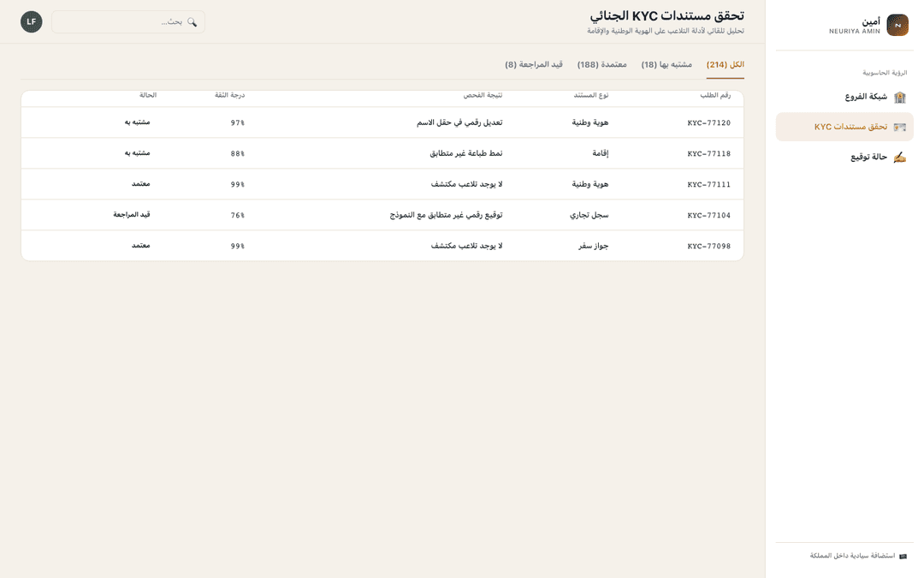Click the مشتبه به status of KYC-77118
924x578 pixels.
[137, 153]
